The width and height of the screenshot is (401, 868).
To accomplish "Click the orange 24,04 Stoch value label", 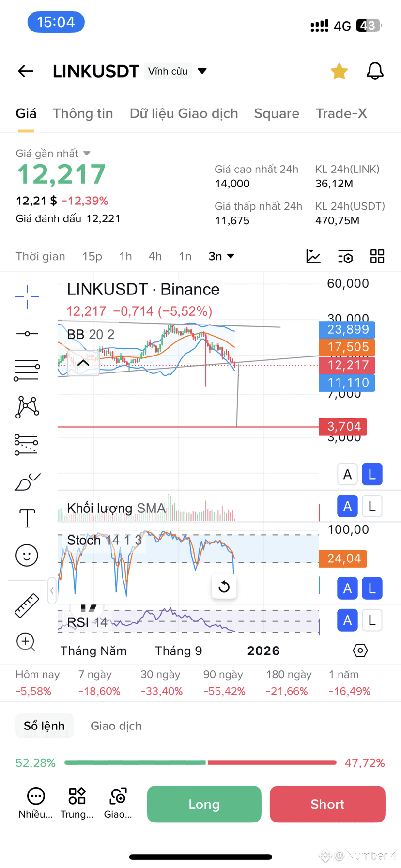I will [x=343, y=558].
